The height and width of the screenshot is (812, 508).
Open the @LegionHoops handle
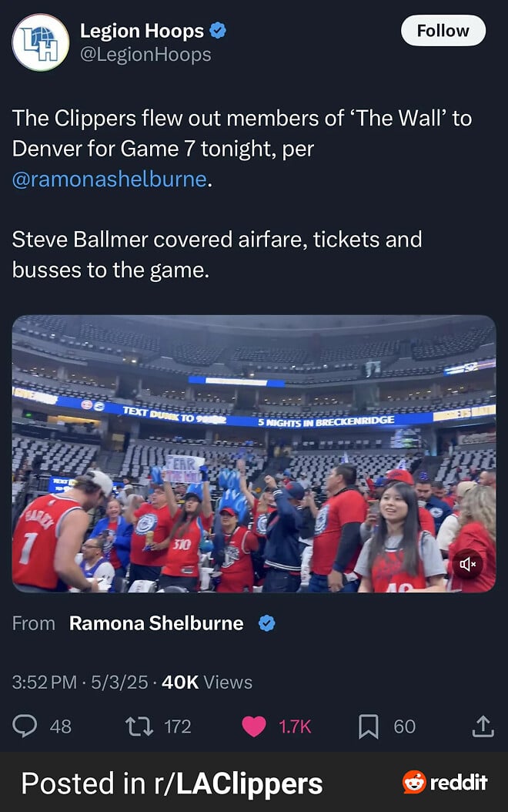tap(145, 55)
